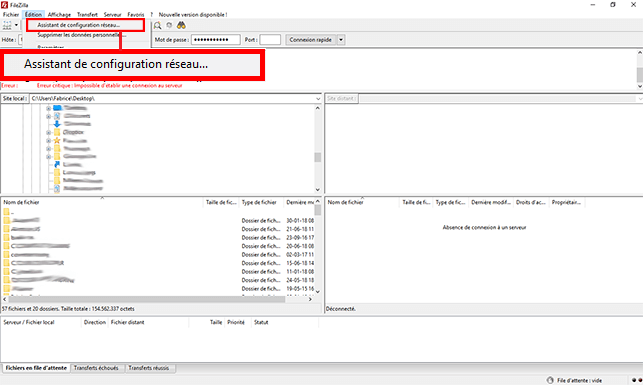Viewport: 643px width, 385px height.
Task: Click 'Absence de connexion à un serveur' text
Action: (484, 228)
